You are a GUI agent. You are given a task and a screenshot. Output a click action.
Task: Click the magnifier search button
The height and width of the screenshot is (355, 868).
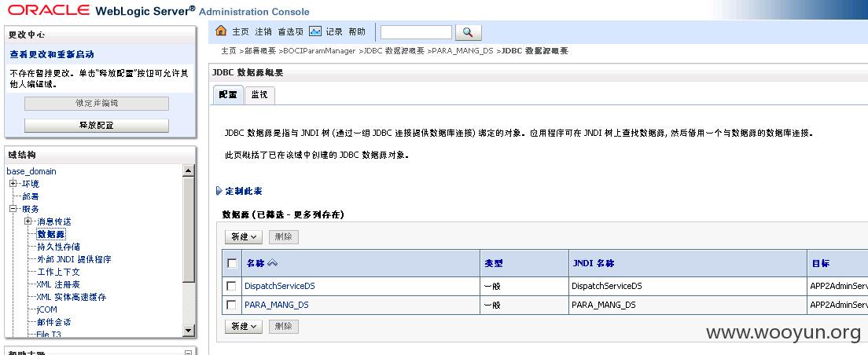coord(468,32)
